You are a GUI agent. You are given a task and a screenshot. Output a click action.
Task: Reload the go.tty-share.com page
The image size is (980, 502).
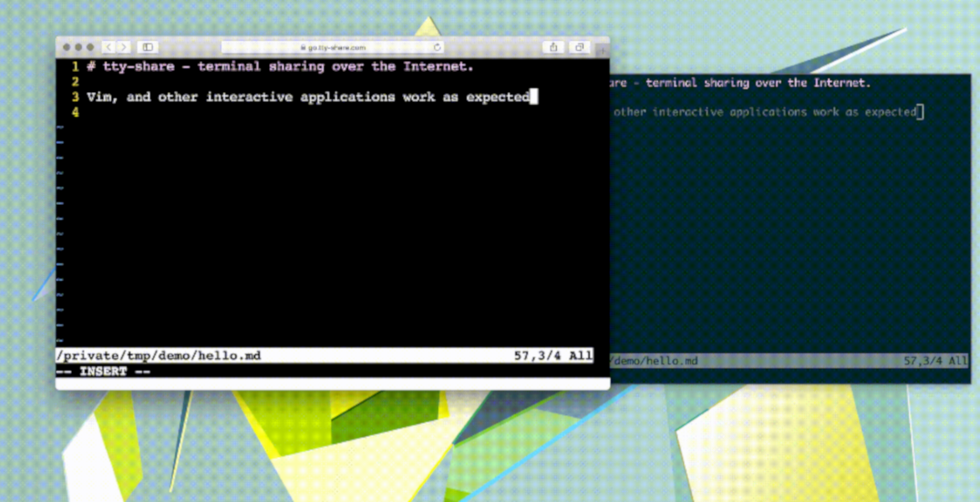pos(436,48)
